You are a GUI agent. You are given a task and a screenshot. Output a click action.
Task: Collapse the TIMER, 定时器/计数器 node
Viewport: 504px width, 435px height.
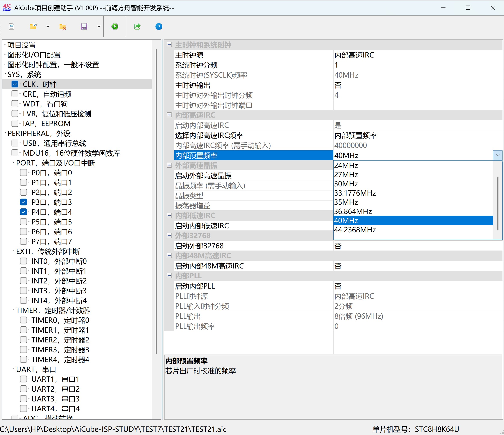coord(13,310)
